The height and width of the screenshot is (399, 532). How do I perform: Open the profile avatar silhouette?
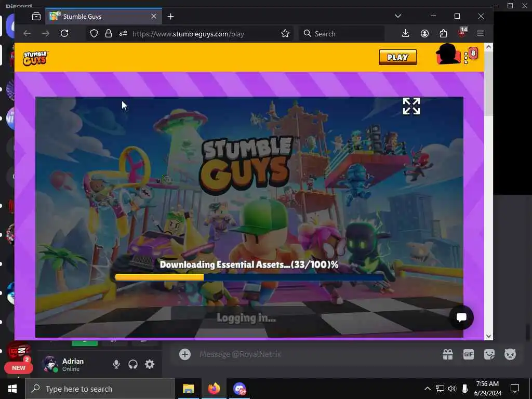tap(447, 54)
